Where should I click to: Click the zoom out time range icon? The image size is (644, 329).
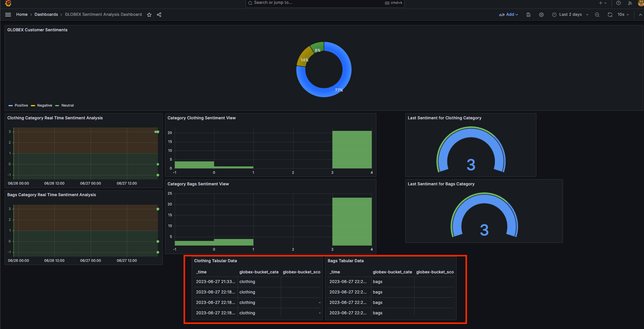[597, 15]
